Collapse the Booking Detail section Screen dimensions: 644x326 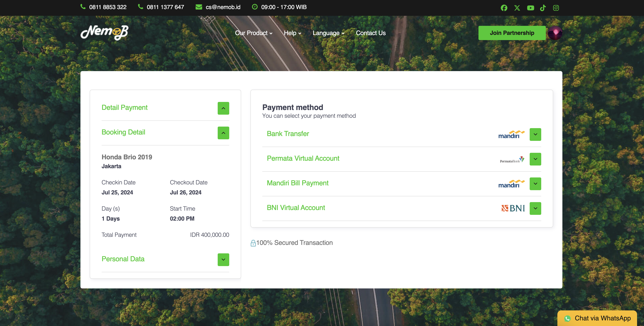tap(223, 133)
